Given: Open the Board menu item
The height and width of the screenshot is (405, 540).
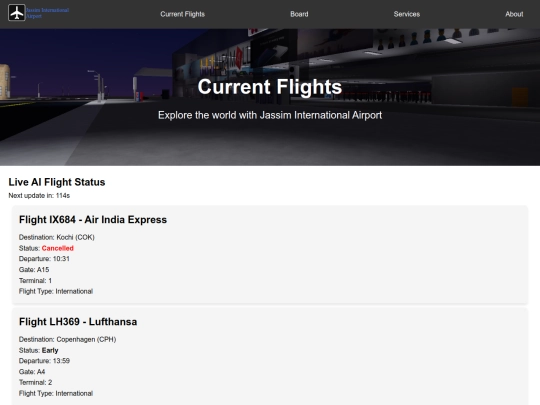Looking at the screenshot, I should pos(299,14).
